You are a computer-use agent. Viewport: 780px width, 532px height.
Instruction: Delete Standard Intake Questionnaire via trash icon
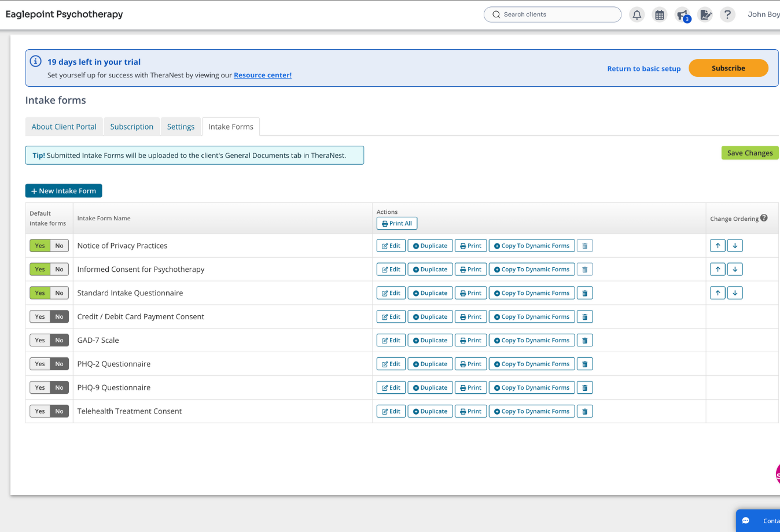(x=584, y=293)
